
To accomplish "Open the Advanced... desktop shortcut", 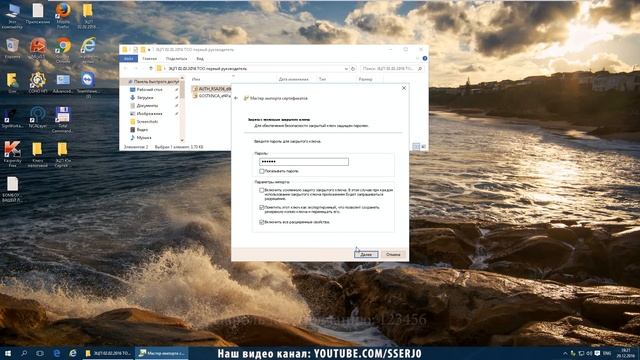I will (63, 83).
